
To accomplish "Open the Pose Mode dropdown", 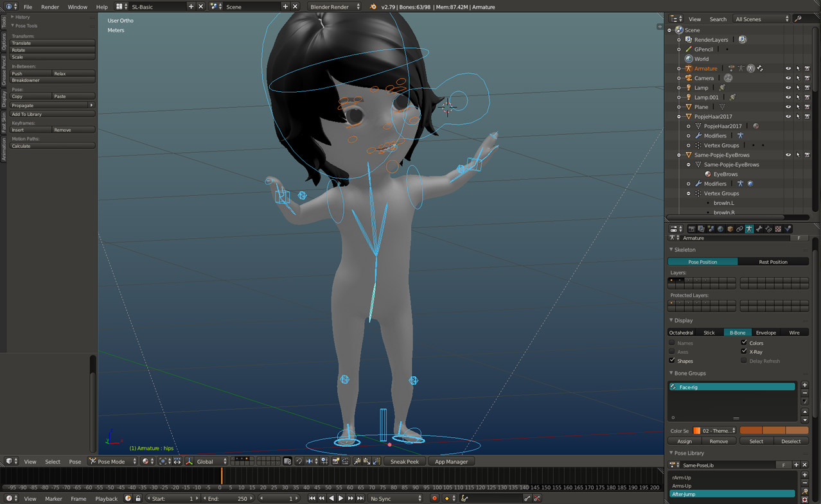I will (114, 462).
